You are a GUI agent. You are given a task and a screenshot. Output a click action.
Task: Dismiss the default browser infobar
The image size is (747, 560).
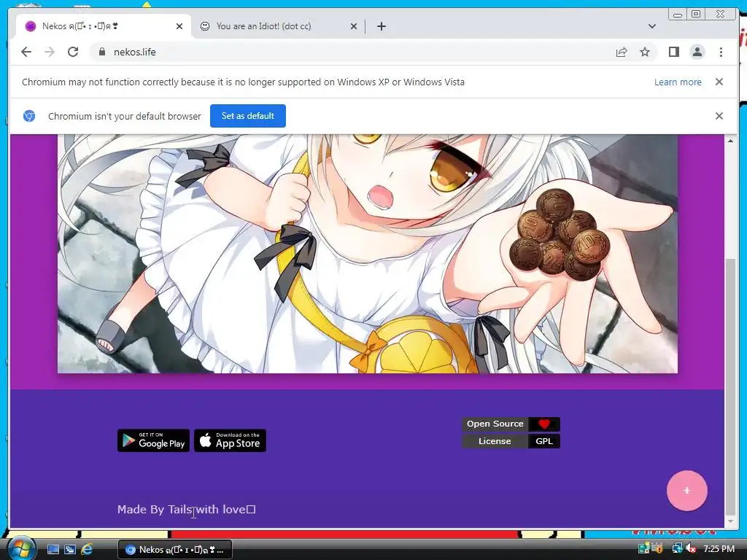719,116
